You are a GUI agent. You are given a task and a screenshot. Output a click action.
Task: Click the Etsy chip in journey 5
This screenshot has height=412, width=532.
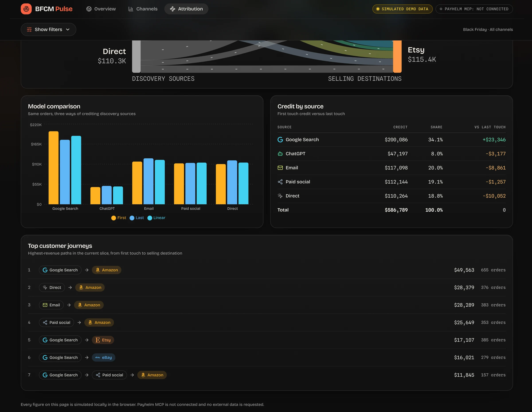tap(103, 340)
